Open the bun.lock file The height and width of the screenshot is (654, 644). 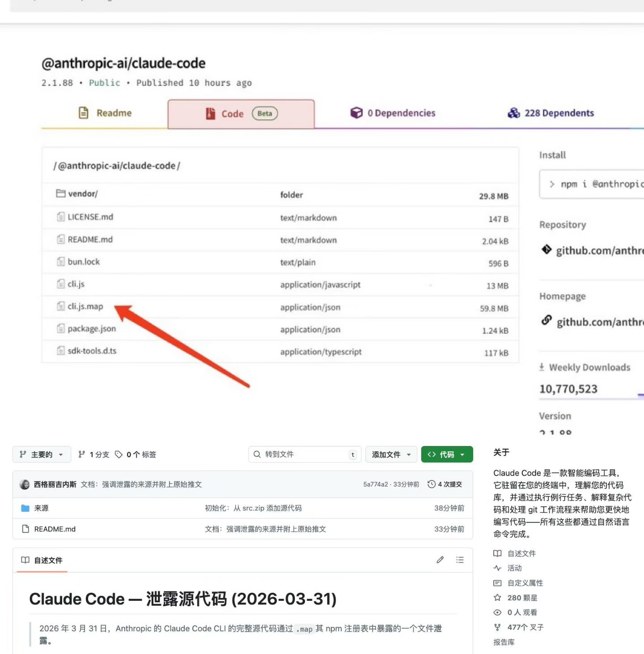point(84,262)
